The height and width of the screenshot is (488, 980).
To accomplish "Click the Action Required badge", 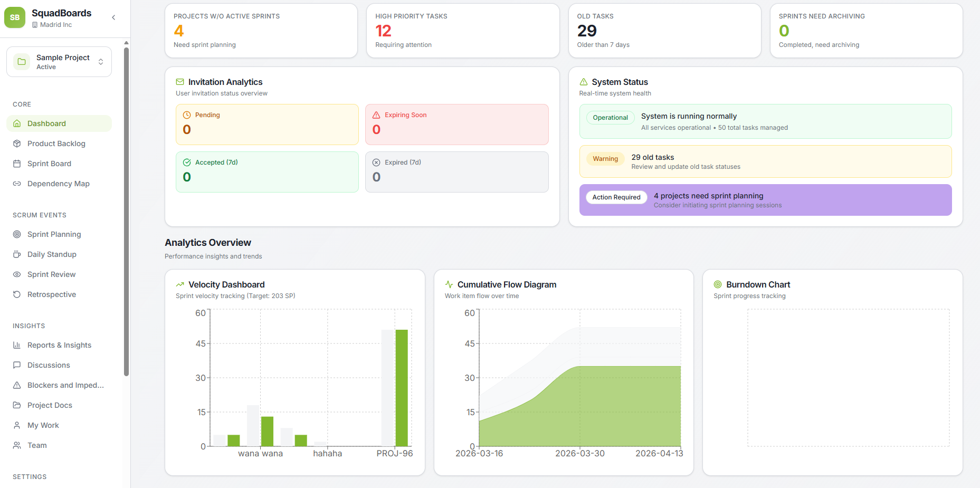I will coord(616,197).
